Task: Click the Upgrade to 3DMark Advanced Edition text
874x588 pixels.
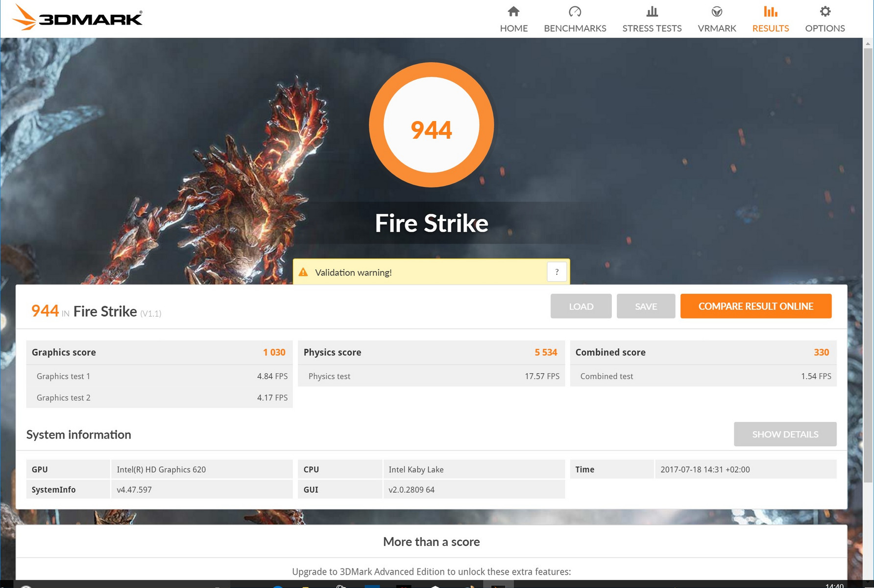Action: click(431, 571)
